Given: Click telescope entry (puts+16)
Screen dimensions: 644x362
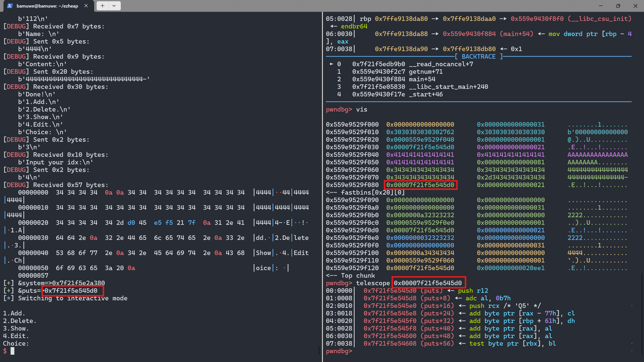Looking at the screenshot, I should 437,306.
